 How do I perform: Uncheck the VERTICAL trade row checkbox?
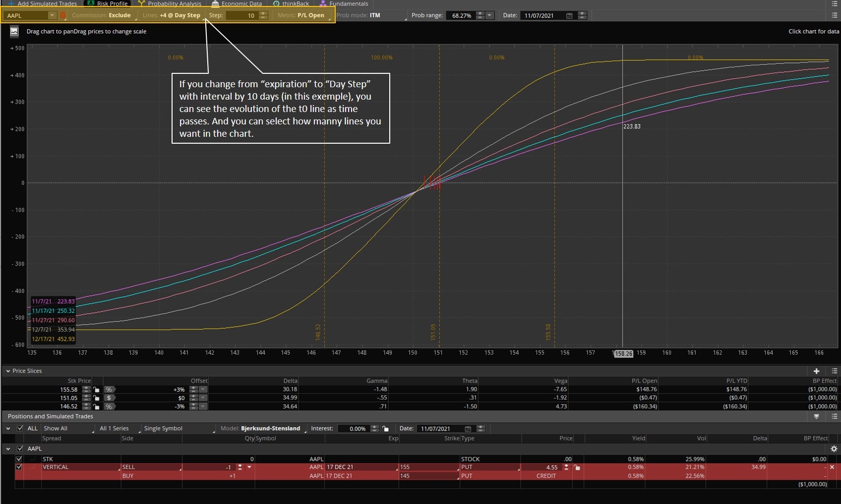pos(19,467)
